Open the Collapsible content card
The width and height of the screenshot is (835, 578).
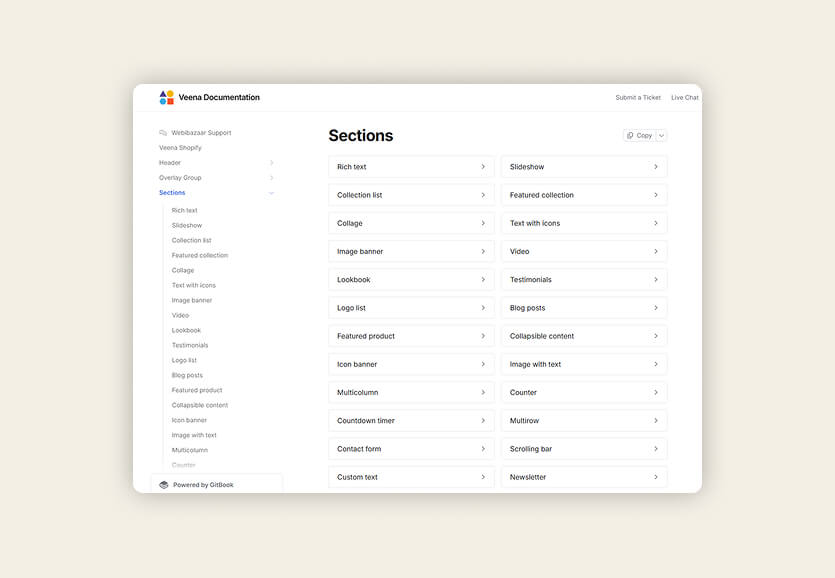pyautogui.click(x=584, y=336)
